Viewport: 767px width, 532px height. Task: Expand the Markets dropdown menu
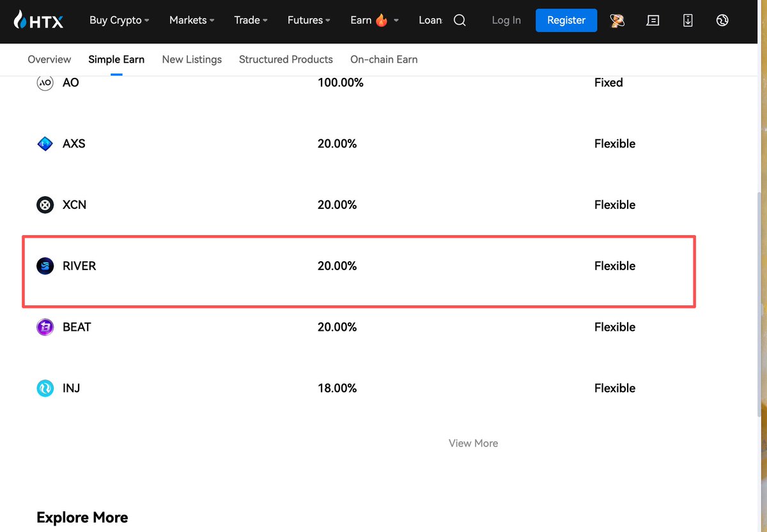pyautogui.click(x=192, y=20)
